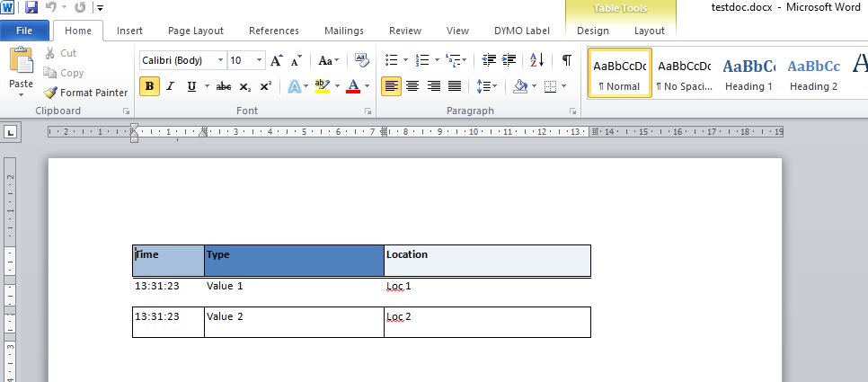Apply the Heading 1 style
The image size is (868, 382).
[x=749, y=74]
